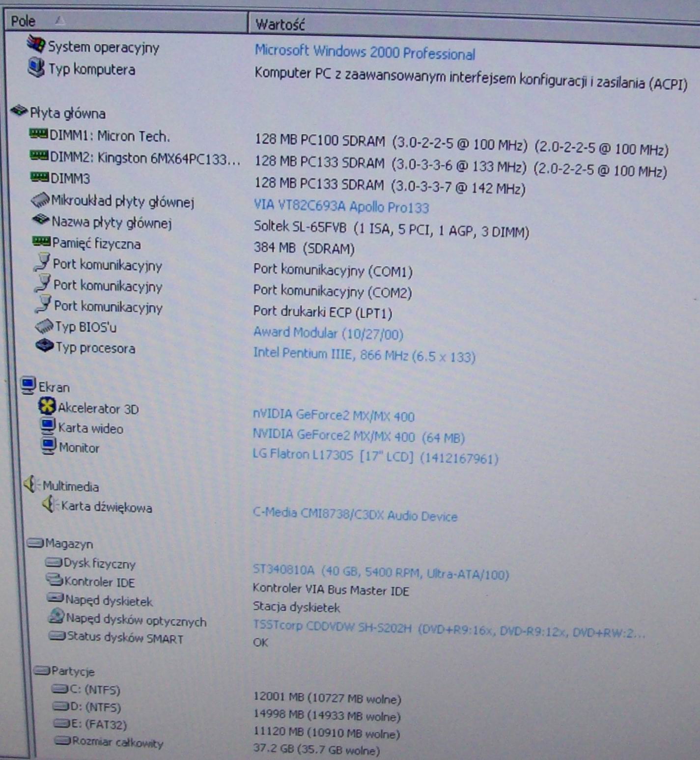This screenshot has height=760, width=700.
Task: Select '384 MB (SDRAM)' value
Action: [304, 248]
